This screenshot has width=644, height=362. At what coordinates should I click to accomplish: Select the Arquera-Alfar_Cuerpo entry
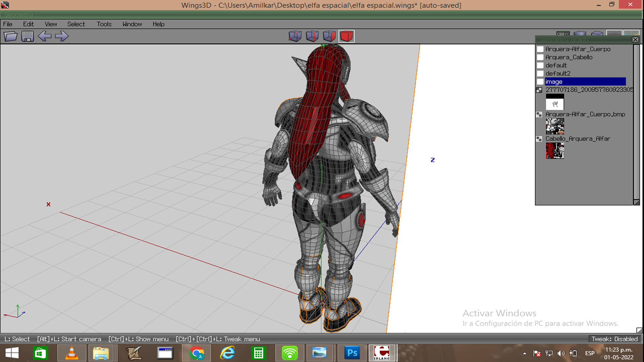coord(578,49)
